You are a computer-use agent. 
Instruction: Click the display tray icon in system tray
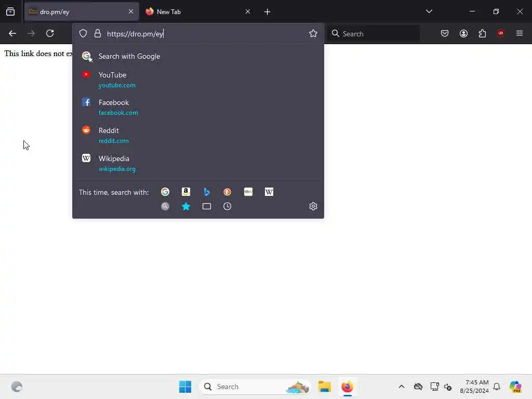tap(434, 387)
